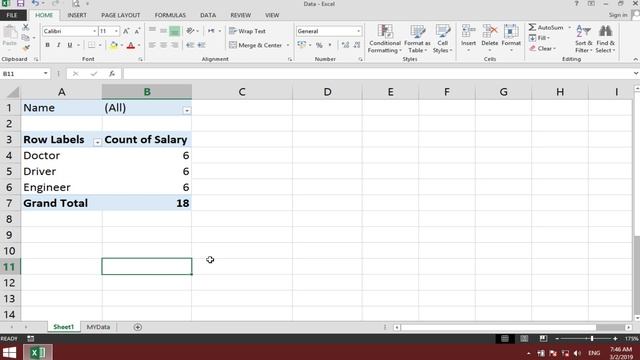Image resolution: width=640 pixels, height=360 pixels.
Task: Open Find & Select menu
Action: coord(605,39)
